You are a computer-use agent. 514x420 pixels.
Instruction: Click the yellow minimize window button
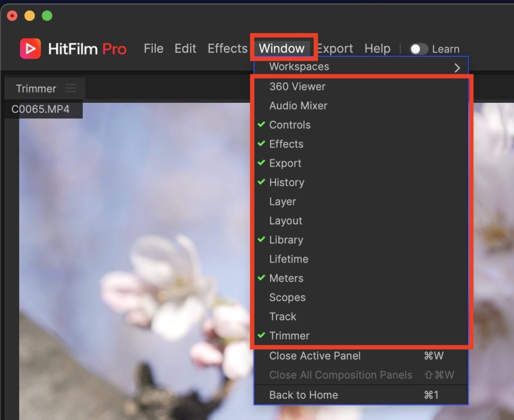(x=30, y=16)
